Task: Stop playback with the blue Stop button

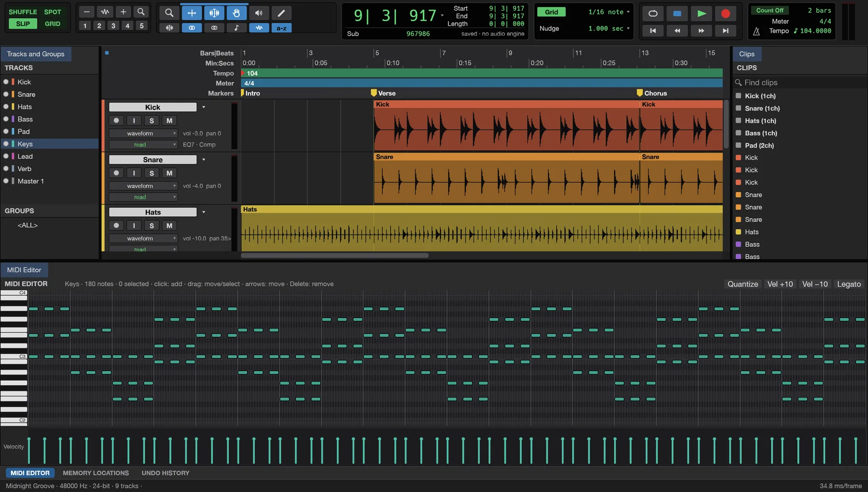Action: point(677,13)
